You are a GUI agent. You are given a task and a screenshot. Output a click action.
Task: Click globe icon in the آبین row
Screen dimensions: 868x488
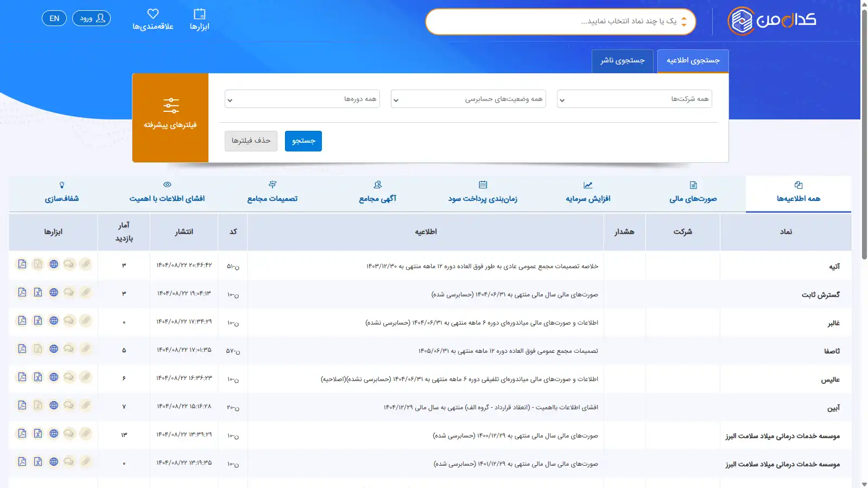[x=54, y=405]
